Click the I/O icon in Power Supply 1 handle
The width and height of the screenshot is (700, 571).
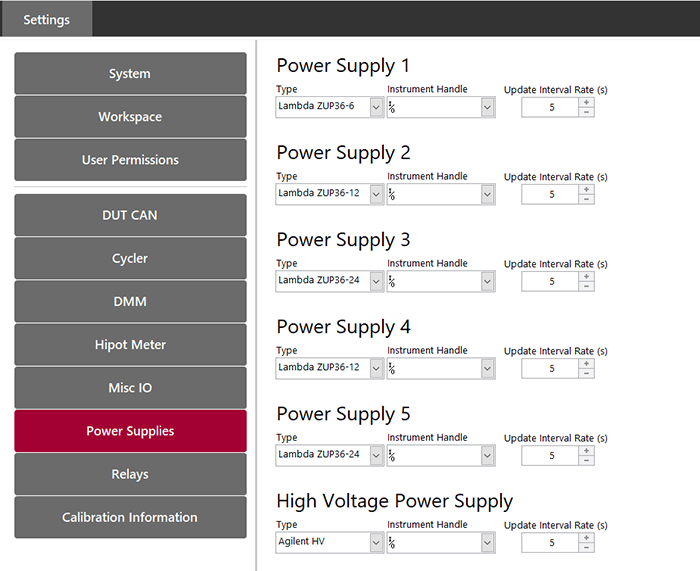point(392,107)
